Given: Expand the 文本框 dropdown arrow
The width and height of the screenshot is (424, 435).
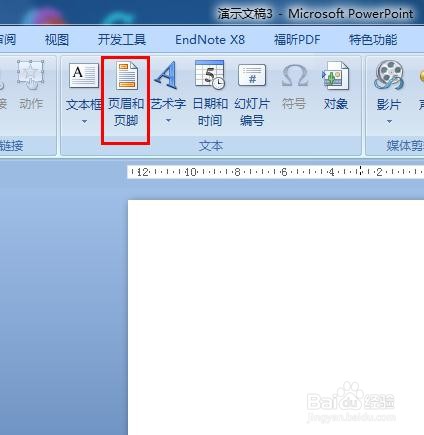Looking at the screenshot, I should point(84,122).
